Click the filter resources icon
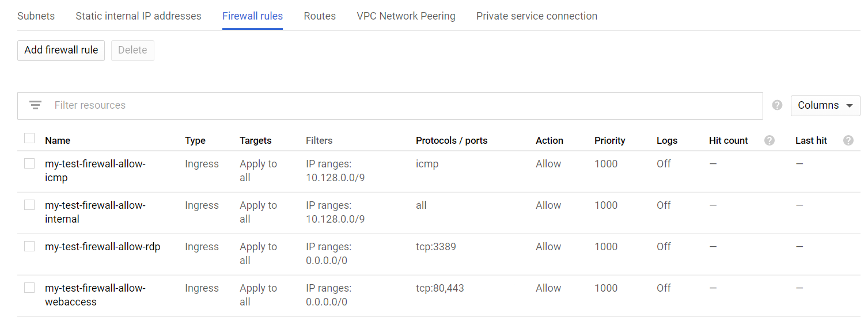 tap(36, 105)
